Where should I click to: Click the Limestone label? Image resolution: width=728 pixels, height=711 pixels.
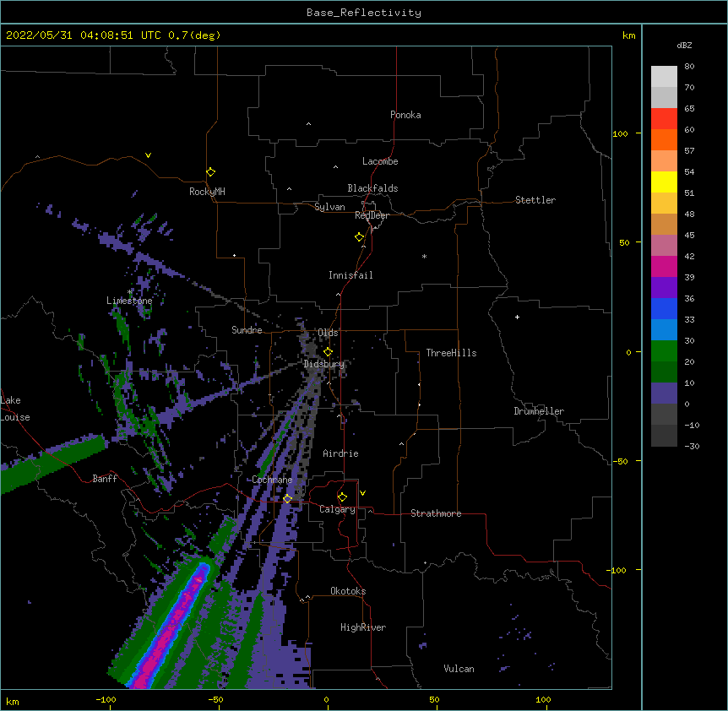[129, 301]
